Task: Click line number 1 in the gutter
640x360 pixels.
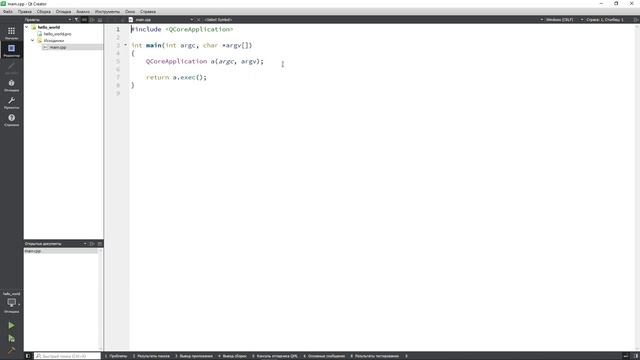Action: pos(118,29)
